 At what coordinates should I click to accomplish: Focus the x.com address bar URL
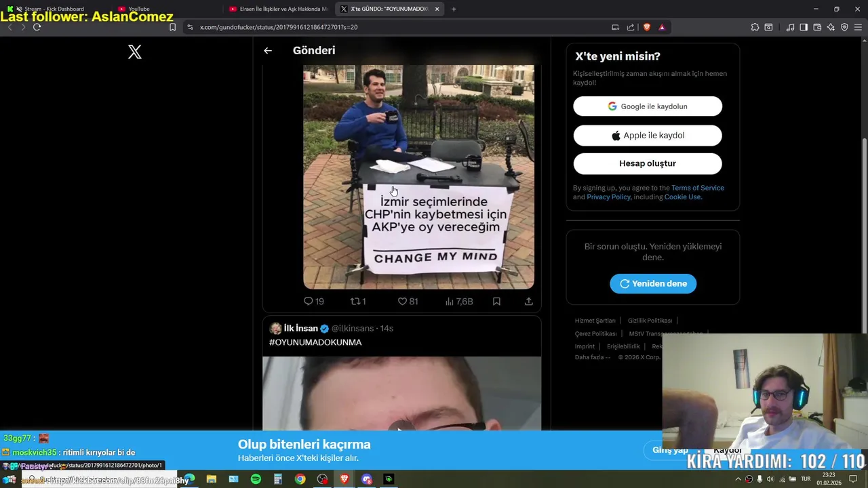279,27
